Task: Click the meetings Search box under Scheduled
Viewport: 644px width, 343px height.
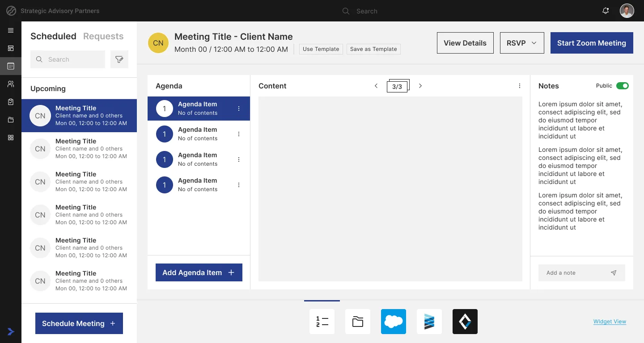Action: pos(68,59)
